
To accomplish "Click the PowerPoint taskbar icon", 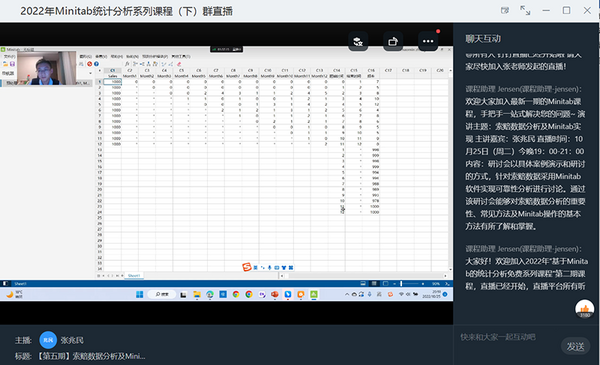I will point(275,294).
